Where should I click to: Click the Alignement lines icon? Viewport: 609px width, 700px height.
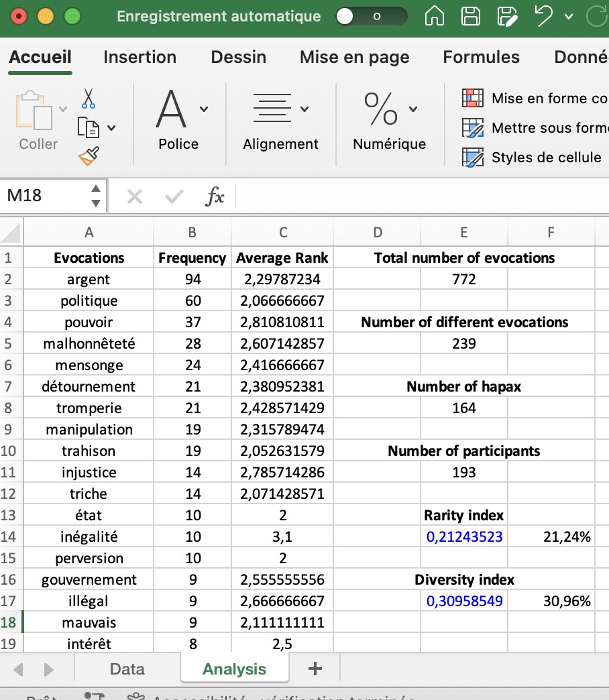[272, 107]
